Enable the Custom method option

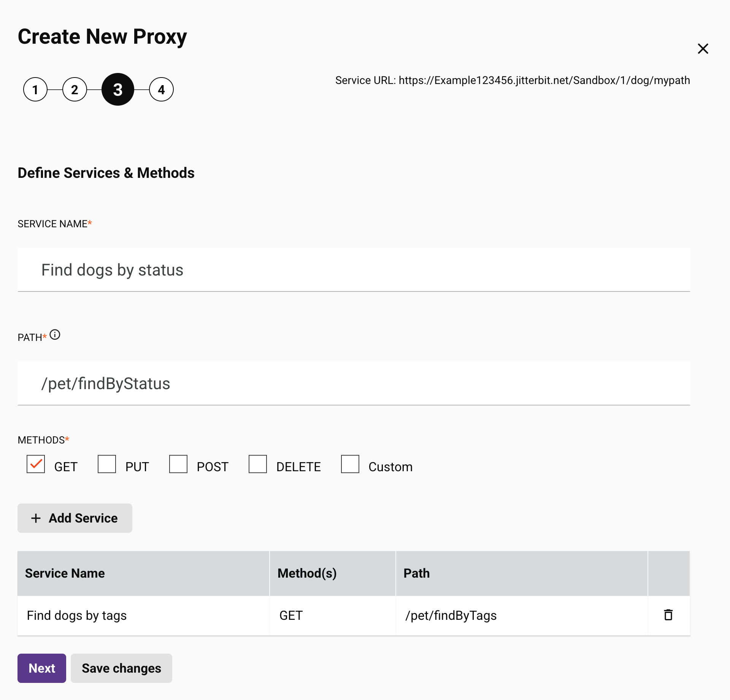coord(350,464)
